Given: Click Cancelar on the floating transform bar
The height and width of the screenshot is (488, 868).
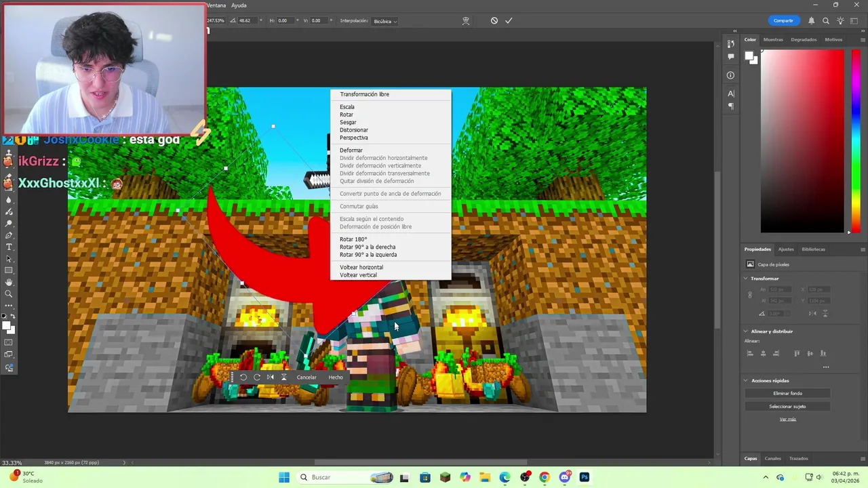Looking at the screenshot, I should pos(307,378).
